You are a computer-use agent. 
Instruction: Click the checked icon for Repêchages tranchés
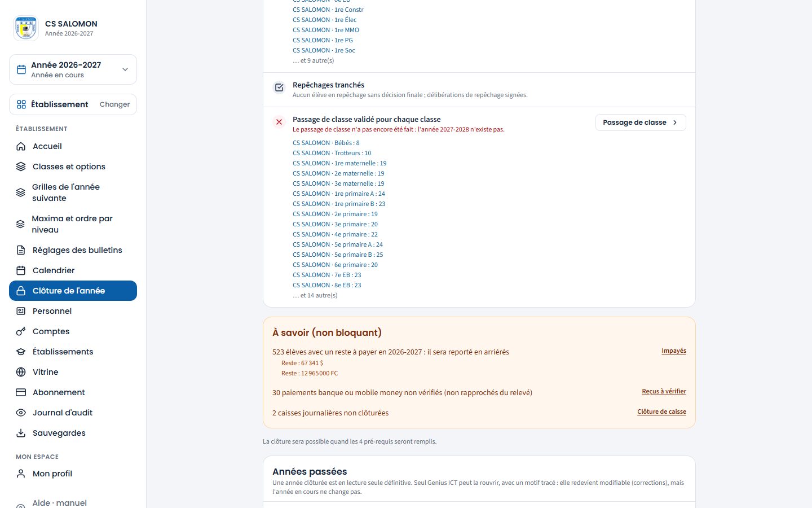(279, 87)
